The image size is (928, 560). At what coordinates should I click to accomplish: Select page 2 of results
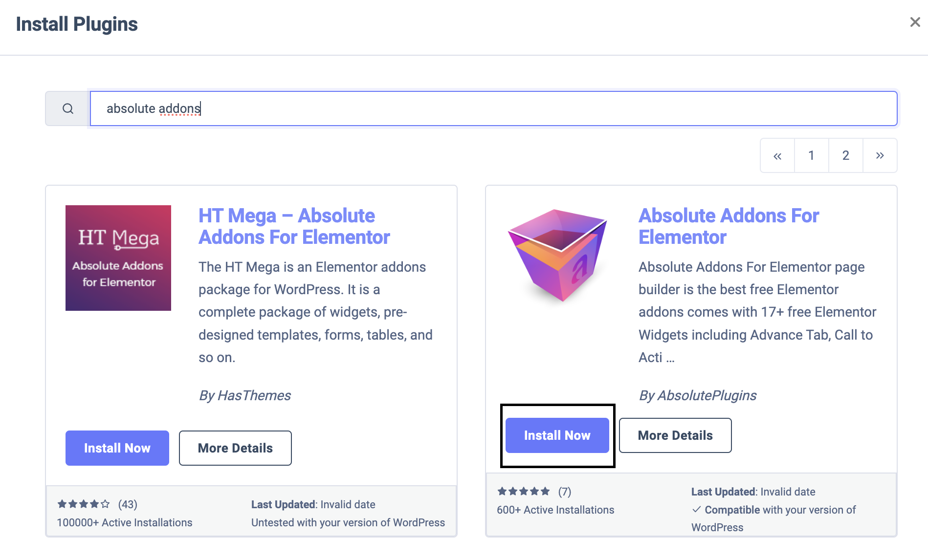pyautogui.click(x=846, y=155)
